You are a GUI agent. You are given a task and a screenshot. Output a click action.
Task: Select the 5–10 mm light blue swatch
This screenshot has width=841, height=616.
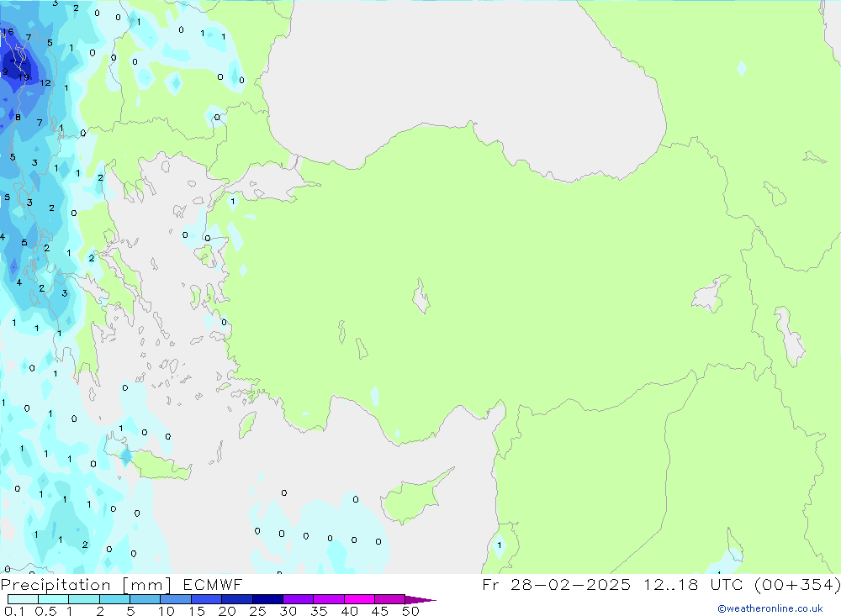[x=145, y=599]
